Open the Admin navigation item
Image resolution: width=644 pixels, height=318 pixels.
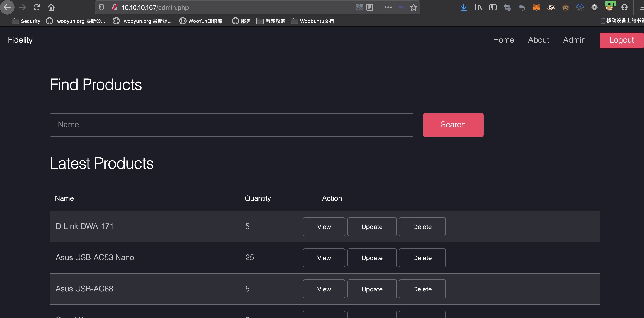(574, 40)
